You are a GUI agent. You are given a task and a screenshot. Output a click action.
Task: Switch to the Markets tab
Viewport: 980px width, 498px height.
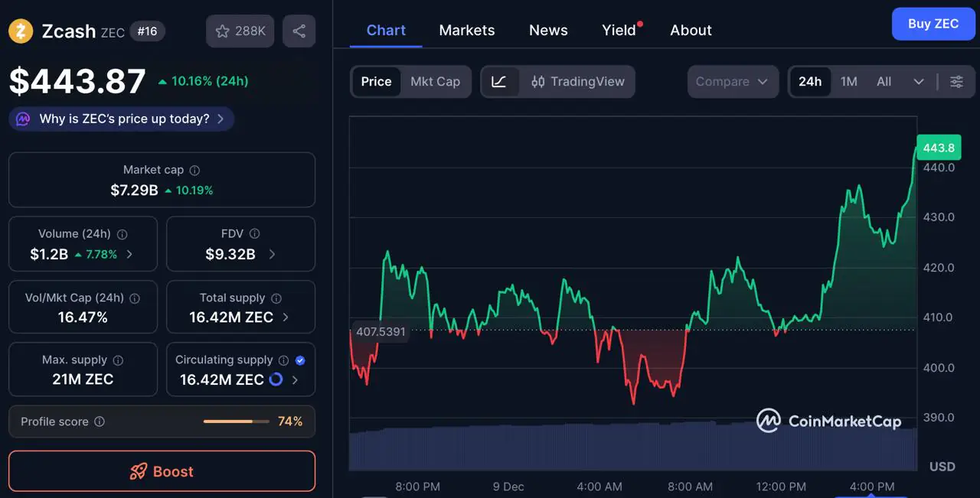click(x=466, y=31)
